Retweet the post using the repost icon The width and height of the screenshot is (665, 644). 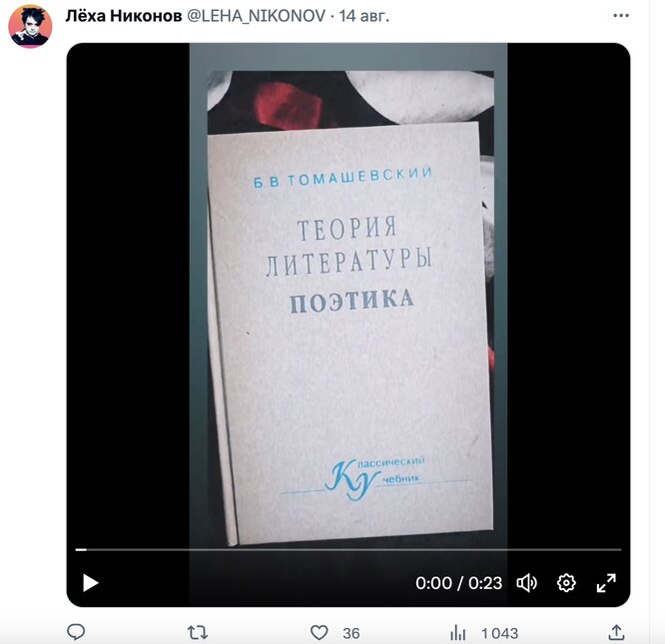[198, 633]
